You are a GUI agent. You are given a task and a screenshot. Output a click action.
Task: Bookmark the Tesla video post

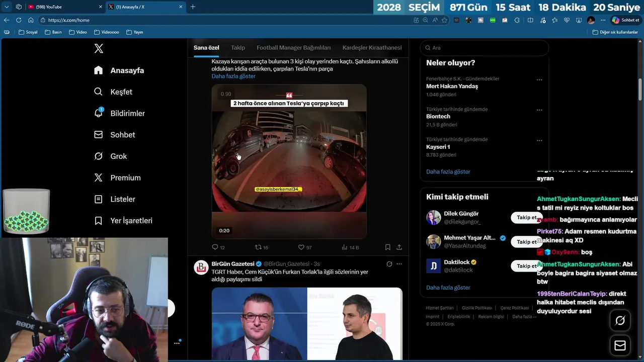click(x=387, y=247)
